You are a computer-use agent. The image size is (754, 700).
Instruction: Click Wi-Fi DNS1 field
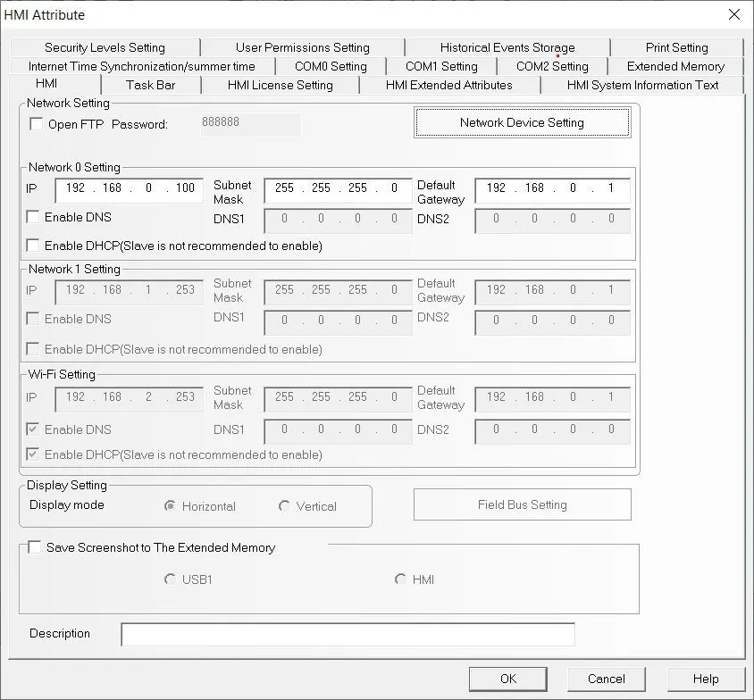pos(338,431)
